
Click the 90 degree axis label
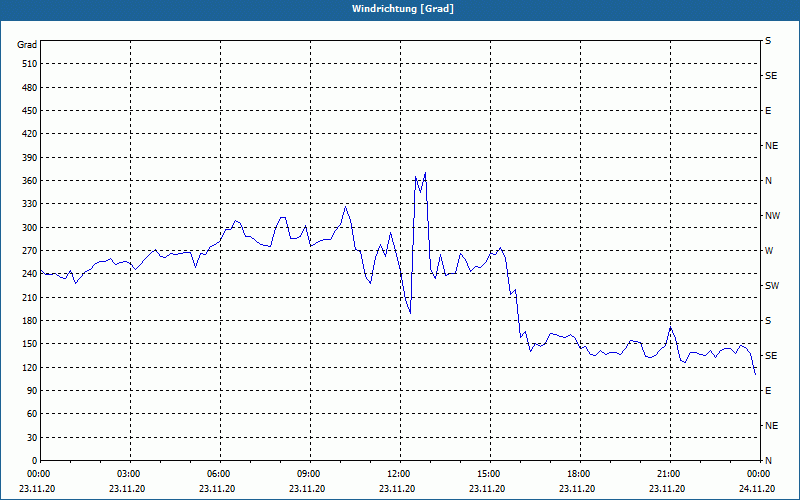tap(32, 391)
